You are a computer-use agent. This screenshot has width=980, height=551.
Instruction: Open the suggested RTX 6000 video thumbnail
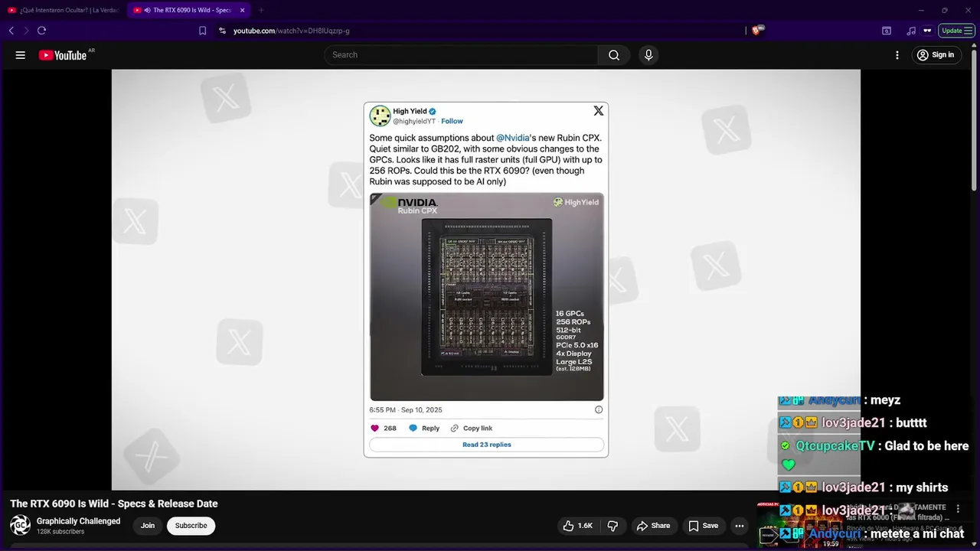[799, 526]
